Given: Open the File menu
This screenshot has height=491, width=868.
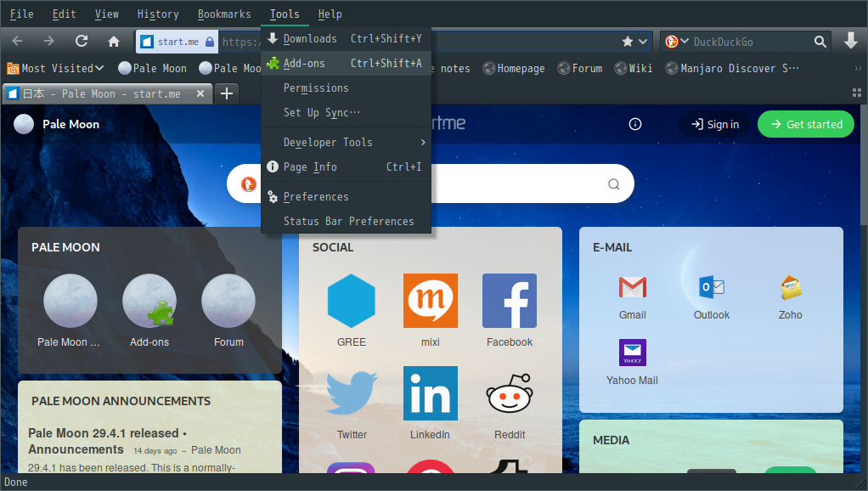Looking at the screenshot, I should (21, 14).
